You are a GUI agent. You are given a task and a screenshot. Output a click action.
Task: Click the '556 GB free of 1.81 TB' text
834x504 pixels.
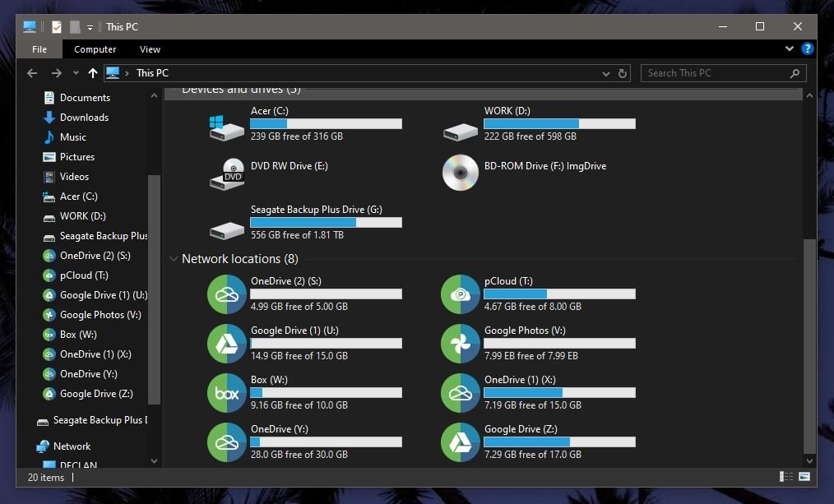pos(297,235)
